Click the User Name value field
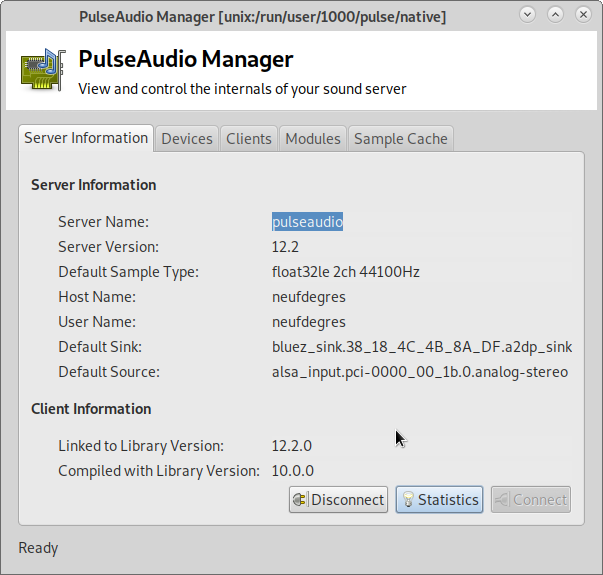Viewport: 603px width, 575px height. [309, 322]
